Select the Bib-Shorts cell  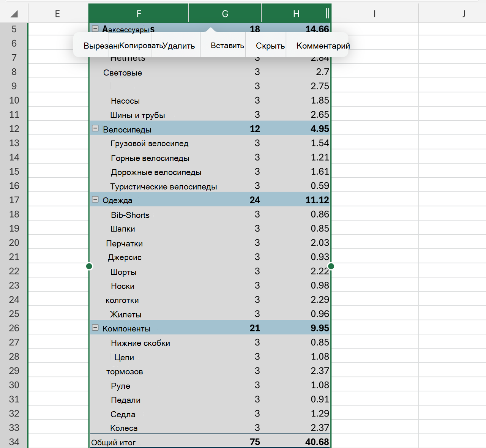pos(139,215)
